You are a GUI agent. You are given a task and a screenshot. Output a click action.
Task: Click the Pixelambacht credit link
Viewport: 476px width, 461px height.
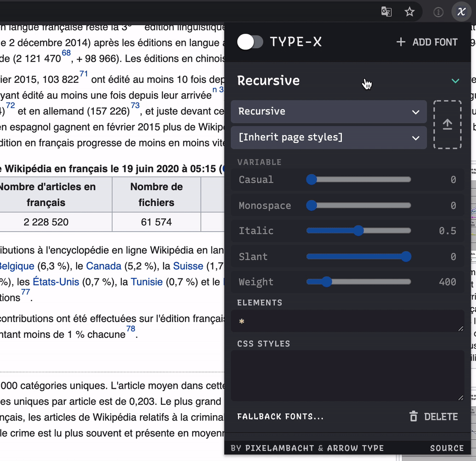[279, 448]
